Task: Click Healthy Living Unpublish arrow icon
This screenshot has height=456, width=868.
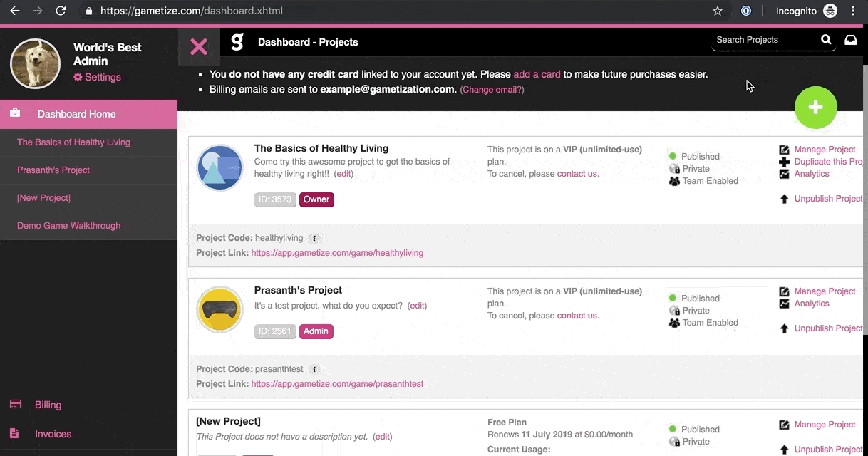Action: 784,199
